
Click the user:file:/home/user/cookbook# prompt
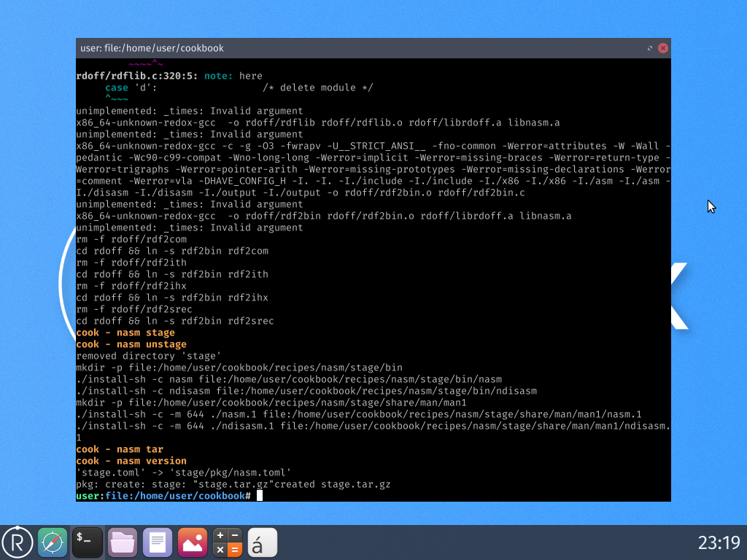tap(163, 496)
